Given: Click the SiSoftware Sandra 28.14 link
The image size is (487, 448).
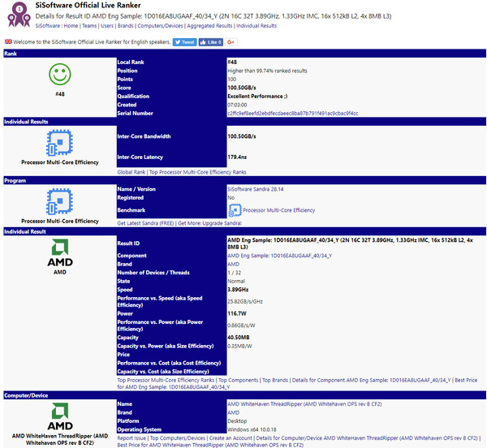Looking at the screenshot, I should [256, 189].
